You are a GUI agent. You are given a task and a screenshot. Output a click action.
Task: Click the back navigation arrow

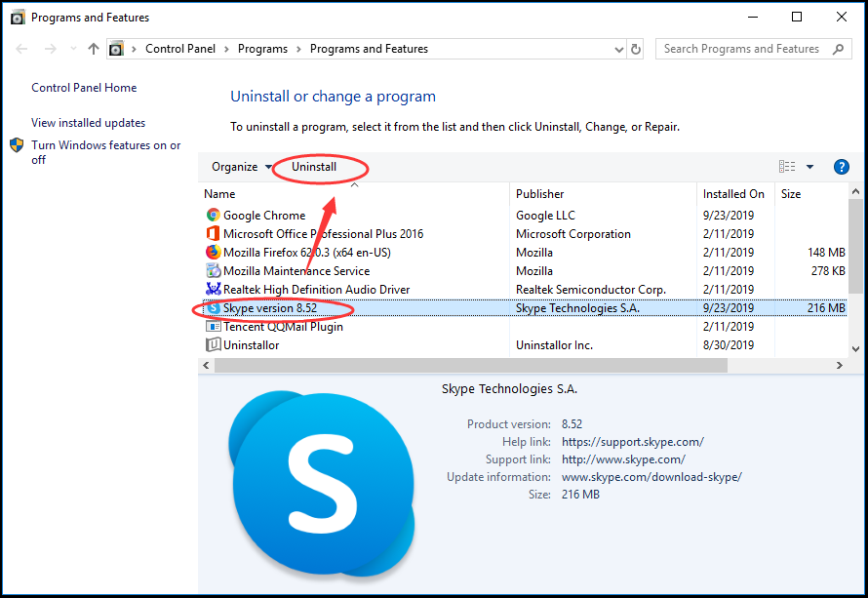click(21, 49)
